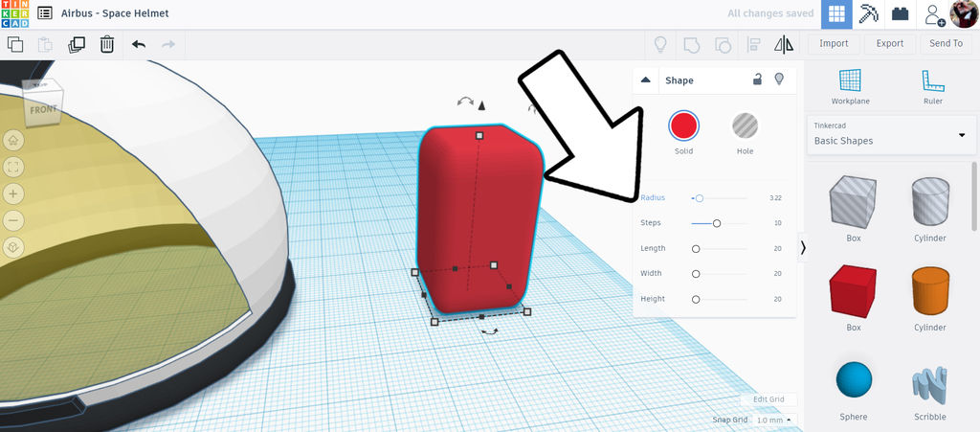The height and width of the screenshot is (432, 980).
Task: Click the Radius value 3.22 field
Action: tap(775, 198)
